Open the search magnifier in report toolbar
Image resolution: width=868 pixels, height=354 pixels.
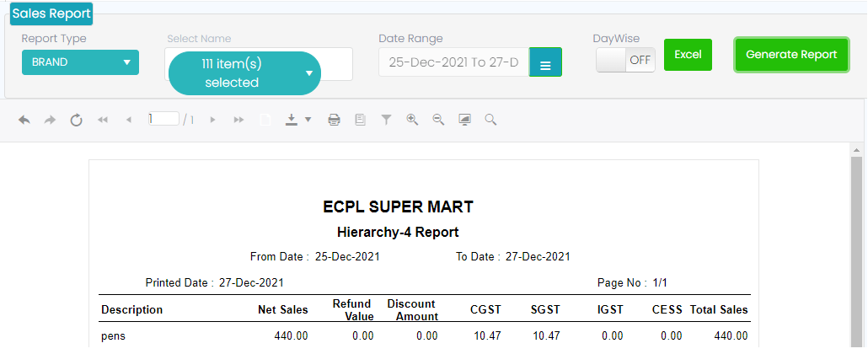tap(490, 120)
